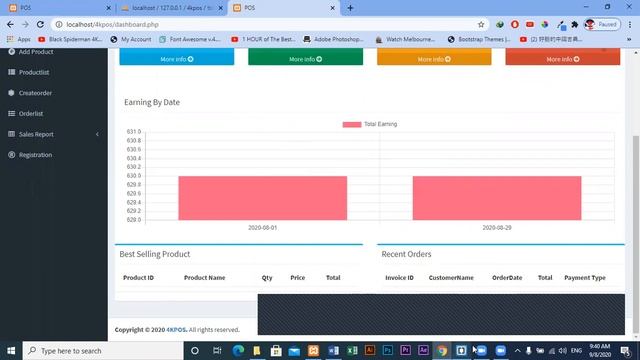Open Excel from the taskbar
Screen dimensions: 640x360
click(352, 351)
